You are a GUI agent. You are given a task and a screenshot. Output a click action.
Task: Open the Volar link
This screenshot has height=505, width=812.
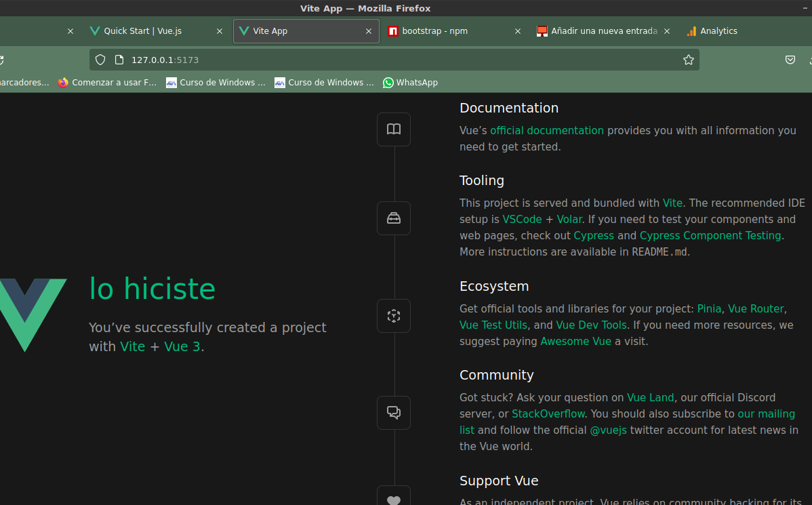click(x=569, y=219)
